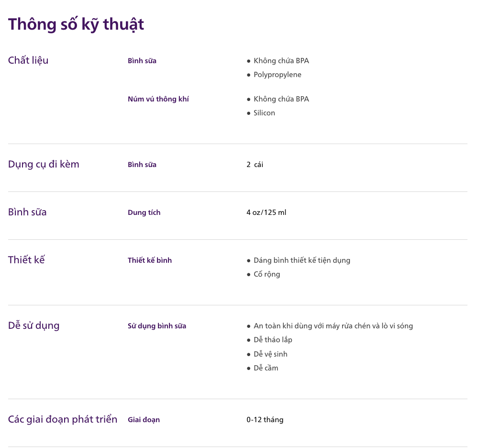Image resolution: width=500 pixels, height=448 pixels.
Task: Select the 'Chất liệu' section title
Action: coord(28,60)
